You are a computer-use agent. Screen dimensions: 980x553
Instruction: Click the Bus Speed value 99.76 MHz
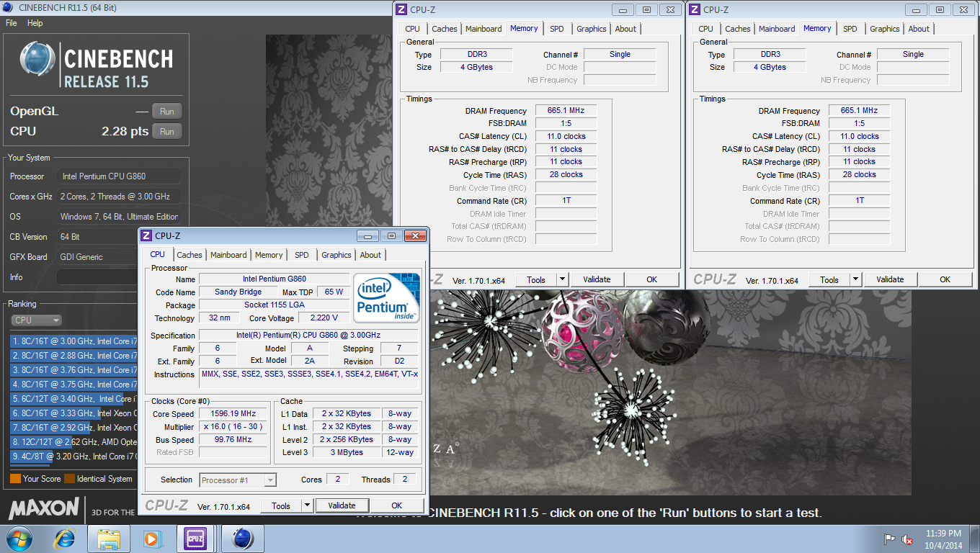point(234,440)
